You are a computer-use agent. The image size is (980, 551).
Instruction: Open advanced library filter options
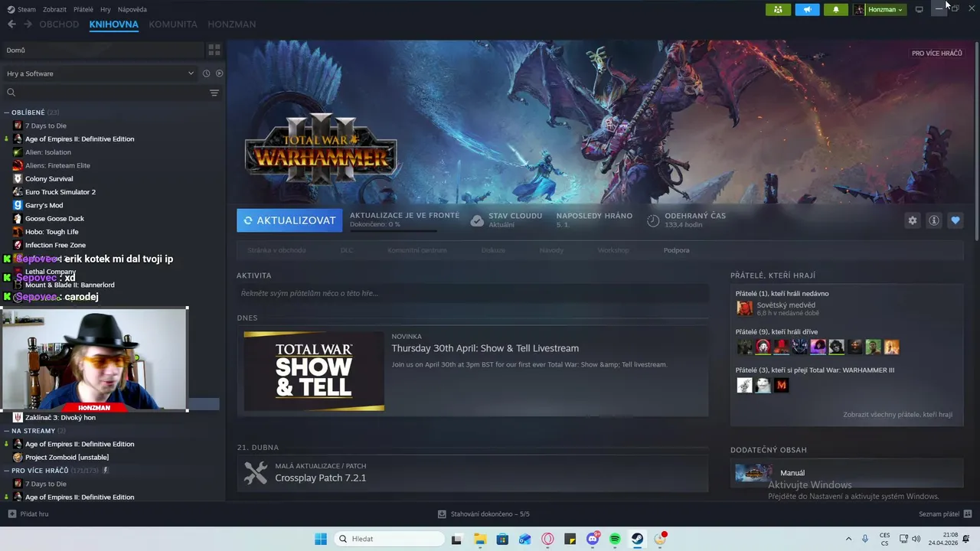214,93
